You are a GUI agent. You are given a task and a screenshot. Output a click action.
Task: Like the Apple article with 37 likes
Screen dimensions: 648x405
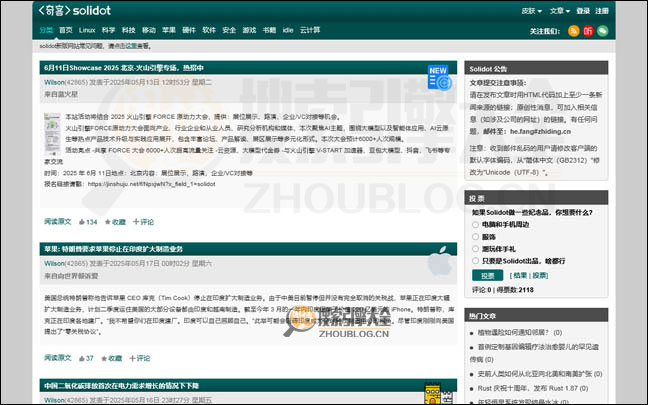[x=86, y=358]
